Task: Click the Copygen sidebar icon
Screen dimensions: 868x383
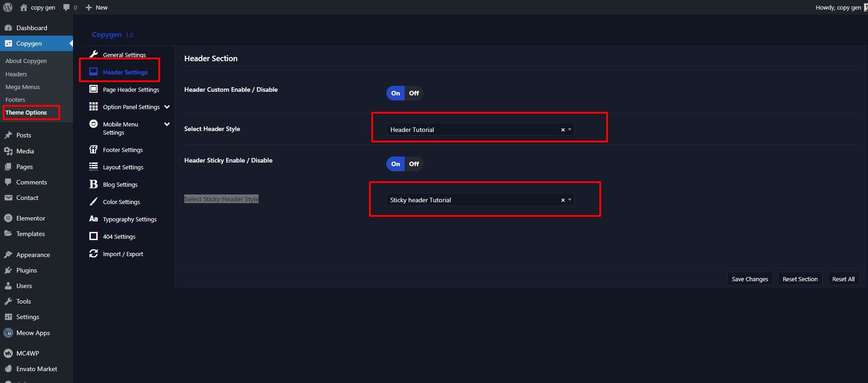Action: pyautogui.click(x=8, y=43)
